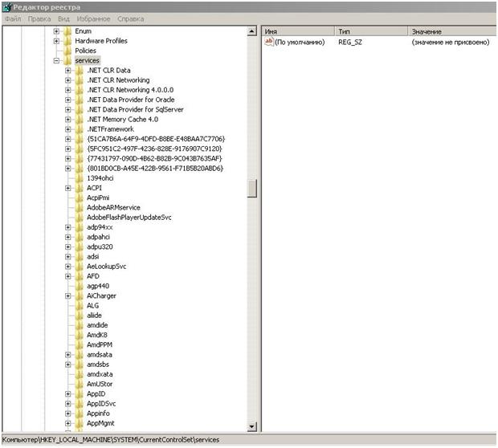Click the AdobeARMservice folder icon
Viewport: 498px width, 448px height.
[x=80, y=207]
